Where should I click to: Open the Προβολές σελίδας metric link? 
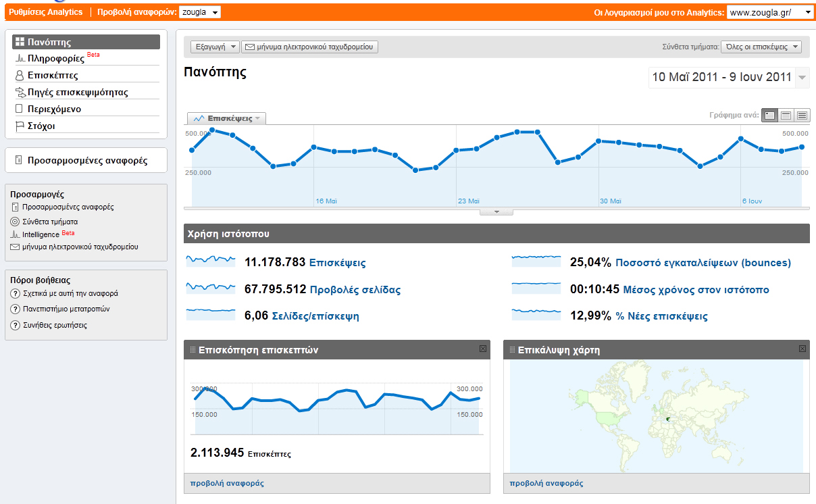[x=355, y=290]
